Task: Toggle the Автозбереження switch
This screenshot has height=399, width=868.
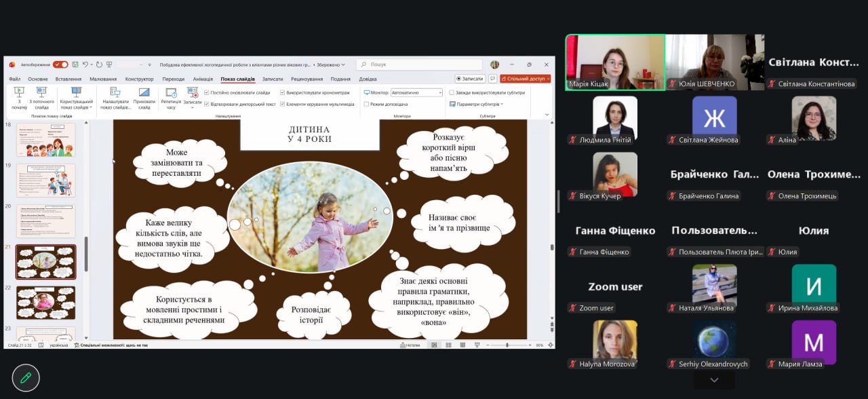Action: 60,64
